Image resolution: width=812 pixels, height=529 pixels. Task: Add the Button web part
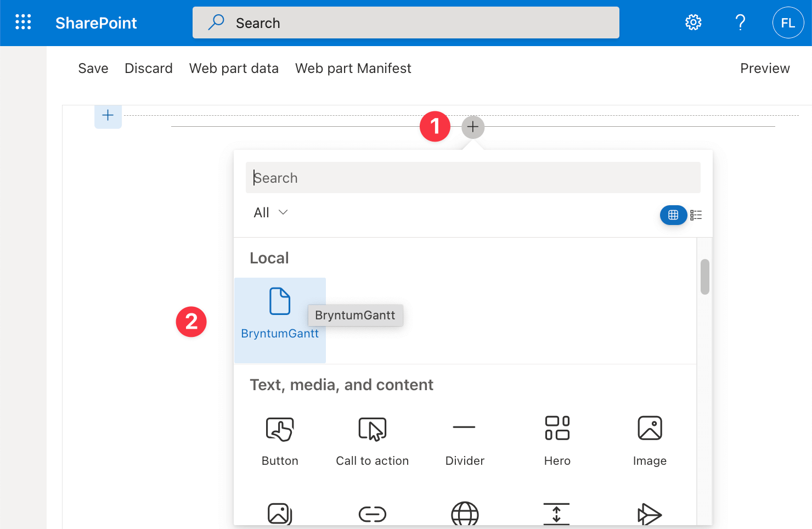click(280, 441)
